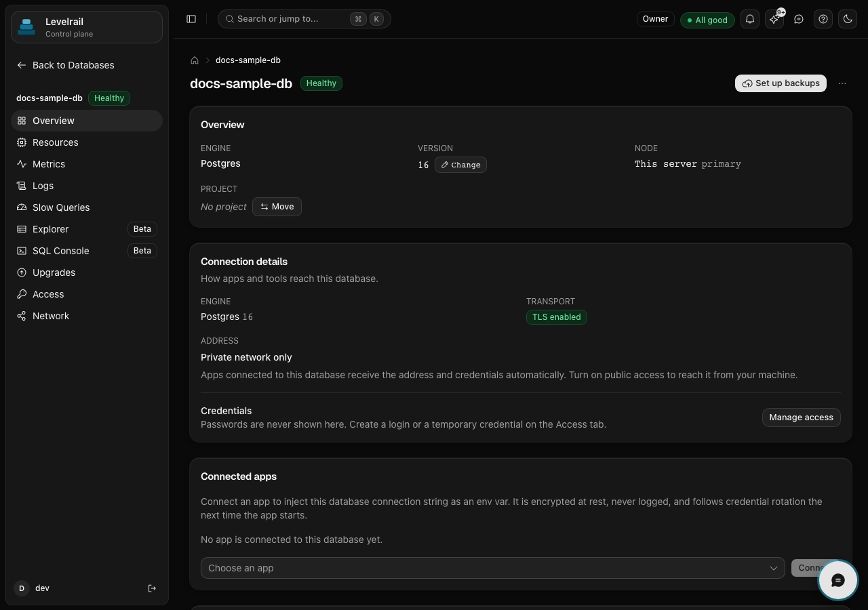Click docs-sample-db breadcrumb link

click(248, 60)
